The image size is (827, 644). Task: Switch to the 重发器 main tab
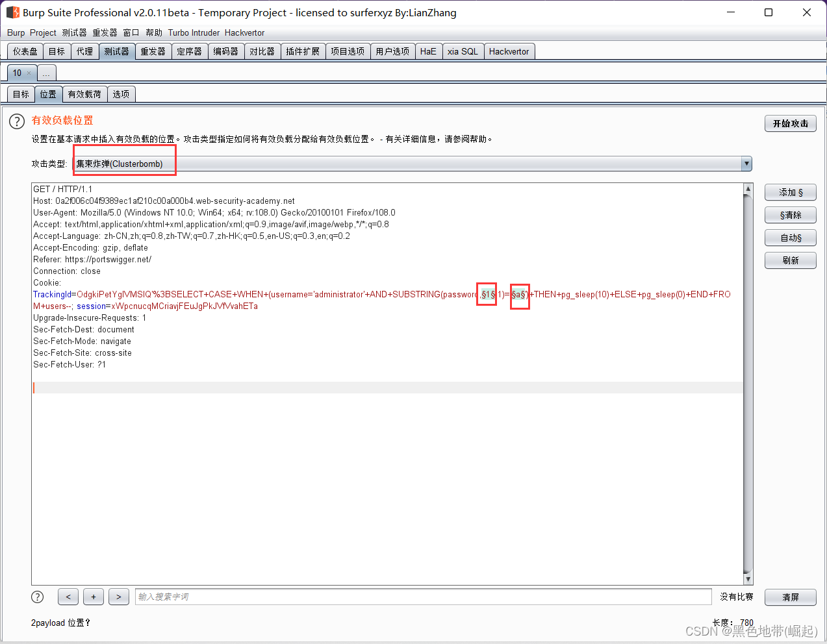click(153, 51)
